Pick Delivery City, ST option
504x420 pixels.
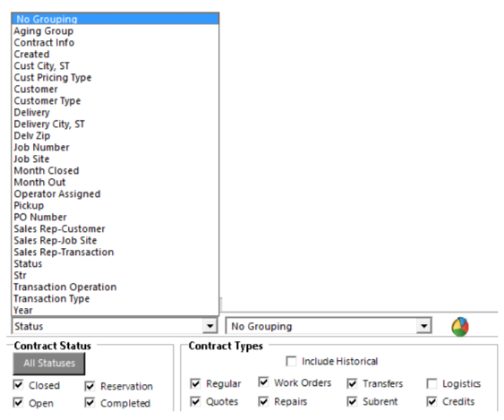tap(115, 124)
